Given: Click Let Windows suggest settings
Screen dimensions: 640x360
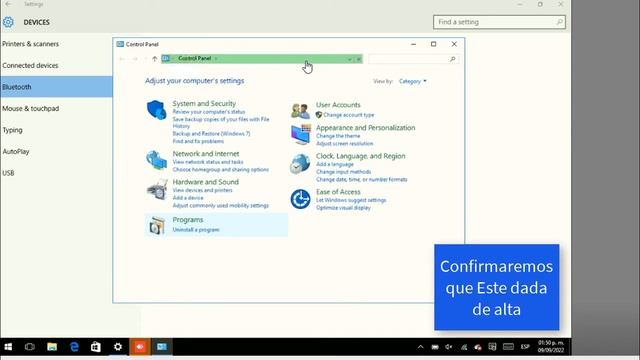Looking at the screenshot, I should click(x=351, y=200).
